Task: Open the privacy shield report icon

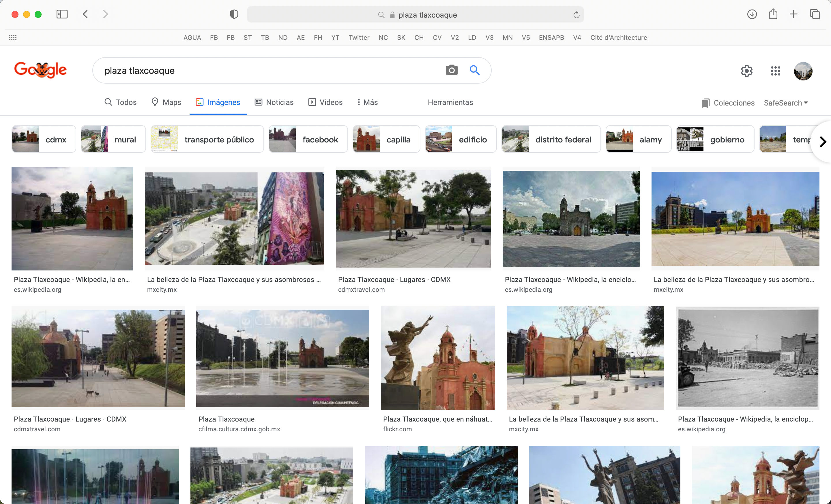Action: 234,14
